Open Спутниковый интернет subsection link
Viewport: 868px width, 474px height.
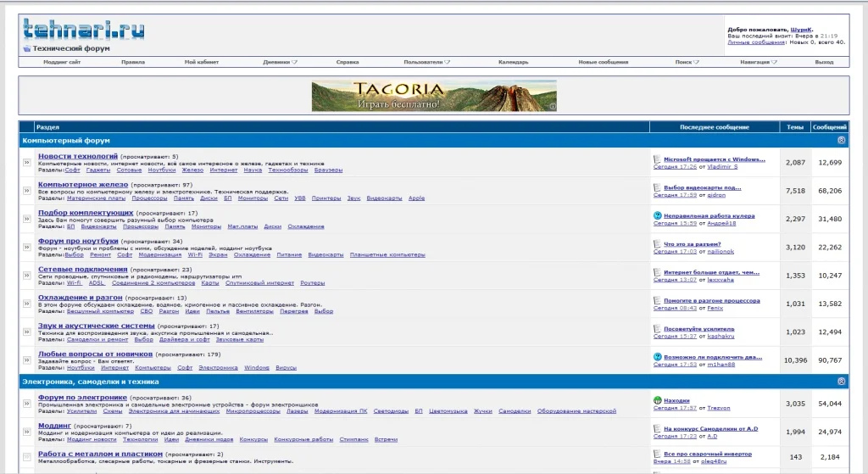(x=259, y=283)
